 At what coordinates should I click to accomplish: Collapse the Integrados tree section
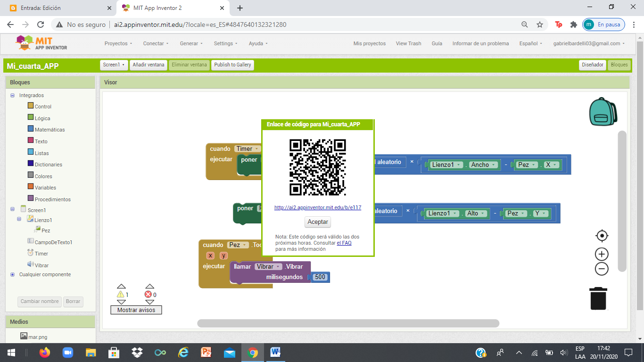coord(12,95)
